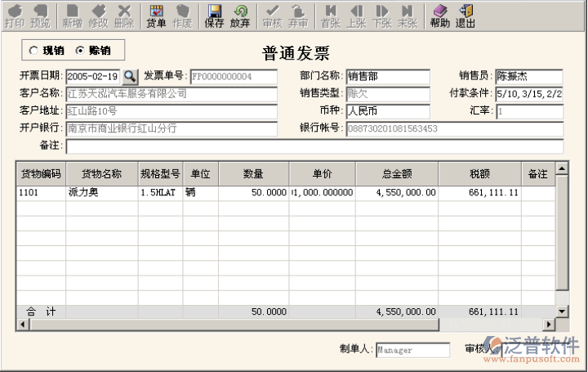
Task: Click the table's vertical scrollbar down arrow
Action: coord(562,311)
